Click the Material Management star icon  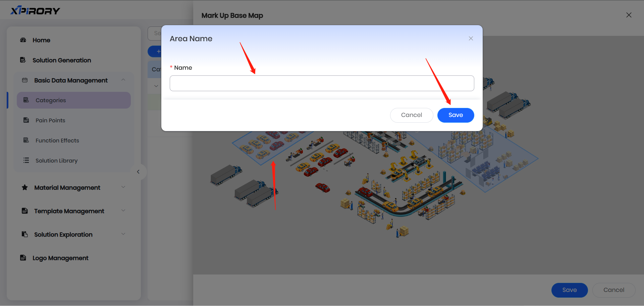point(25,188)
